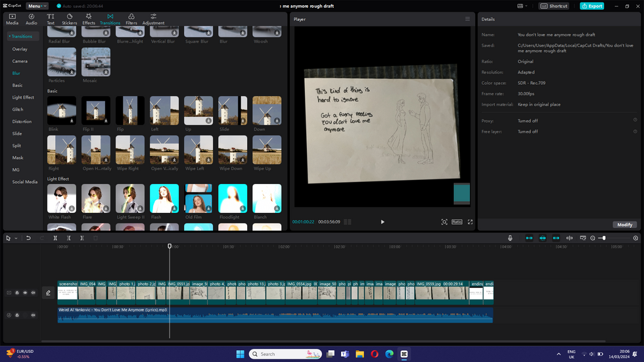The height and width of the screenshot is (362, 644).
Task: Switch to the Filters tab
Action: [x=131, y=19]
